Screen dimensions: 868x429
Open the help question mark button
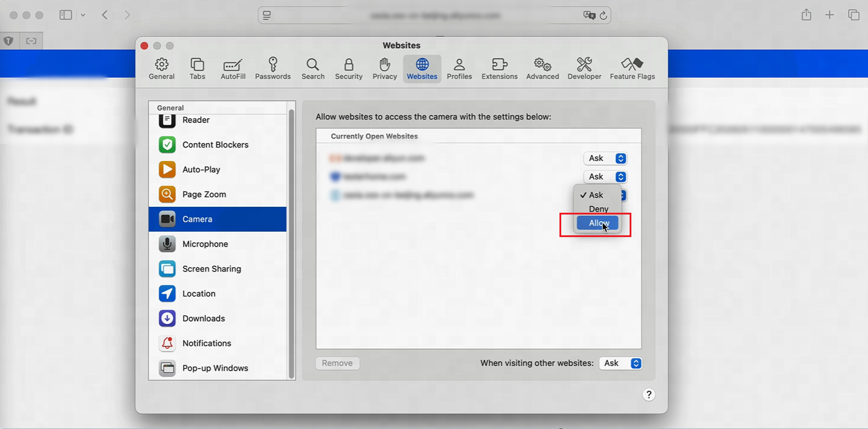pos(649,395)
